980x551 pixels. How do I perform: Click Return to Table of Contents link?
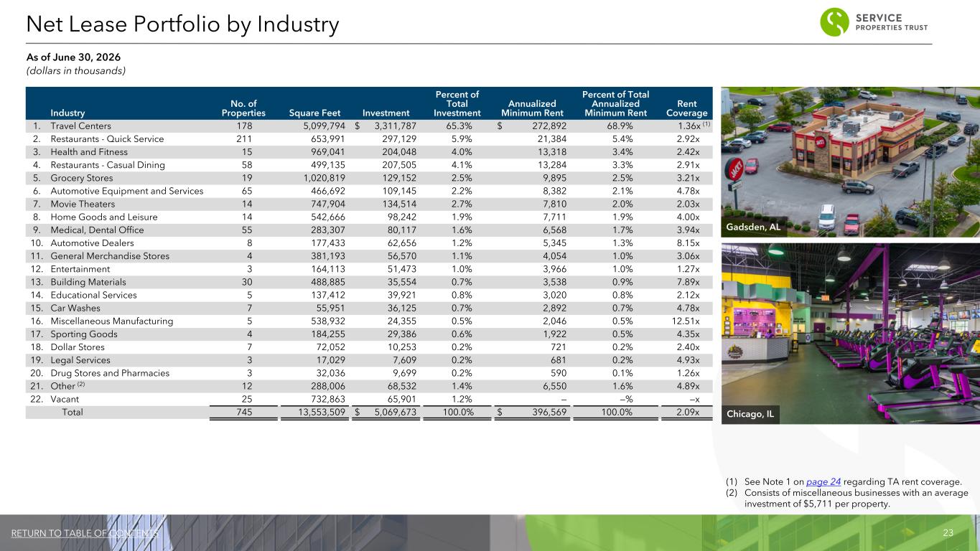tap(84, 533)
